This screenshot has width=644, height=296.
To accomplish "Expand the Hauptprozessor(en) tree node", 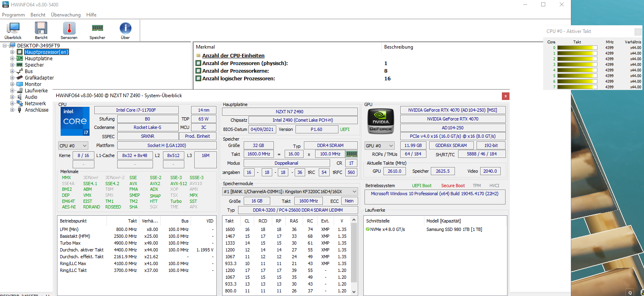I will pos(12,52).
